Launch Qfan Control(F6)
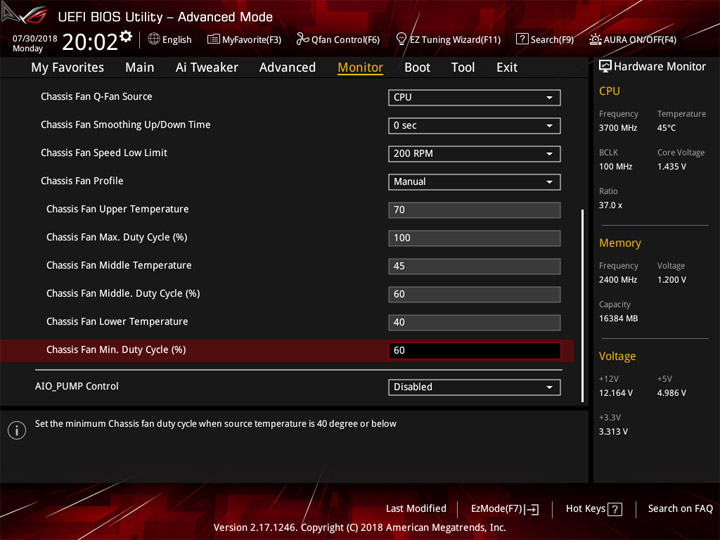720x540 pixels. pos(338,39)
